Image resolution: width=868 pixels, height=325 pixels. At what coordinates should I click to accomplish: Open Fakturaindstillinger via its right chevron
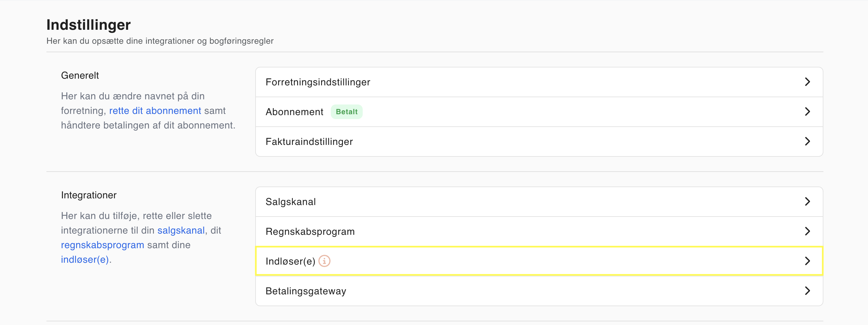(x=807, y=141)
